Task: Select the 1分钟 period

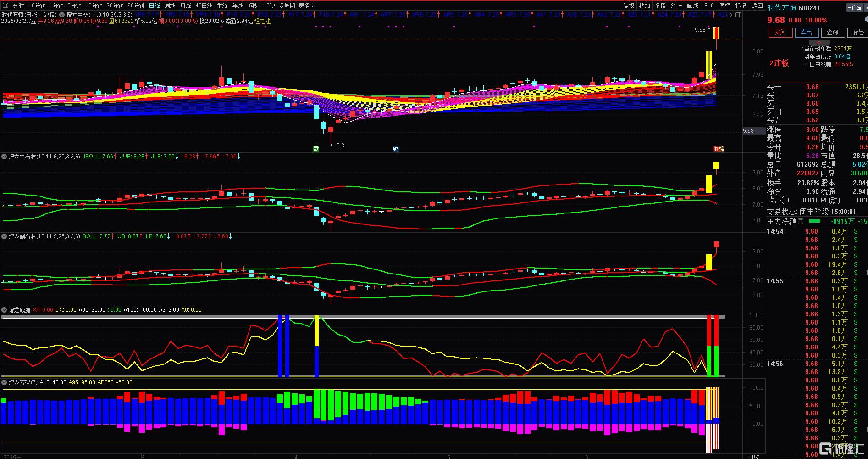Action: 56,6
